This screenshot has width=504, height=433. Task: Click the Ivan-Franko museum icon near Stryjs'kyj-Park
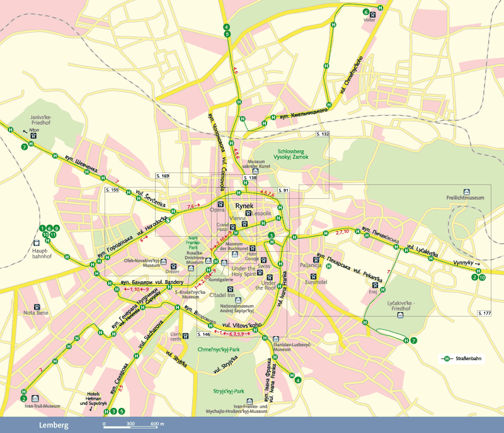(x=249, y=402)
